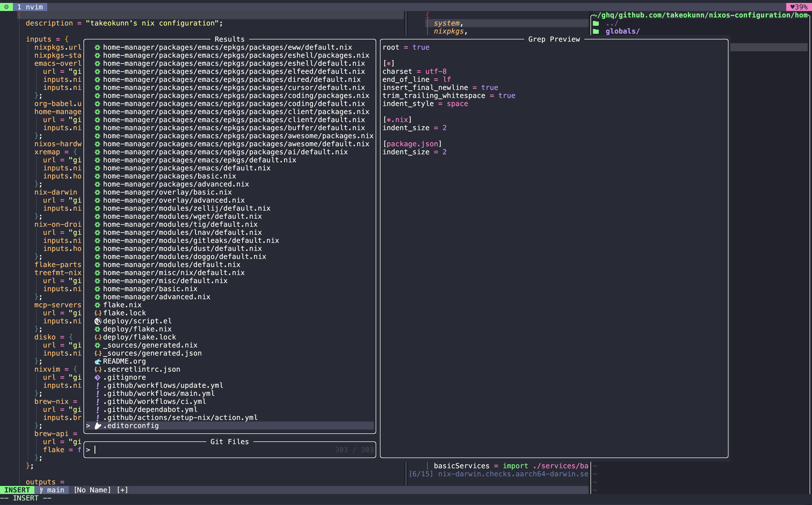Click the editorconfig icon on the selected row
The width and height of the screenshot is (812, 505).
tap(97, 426)
